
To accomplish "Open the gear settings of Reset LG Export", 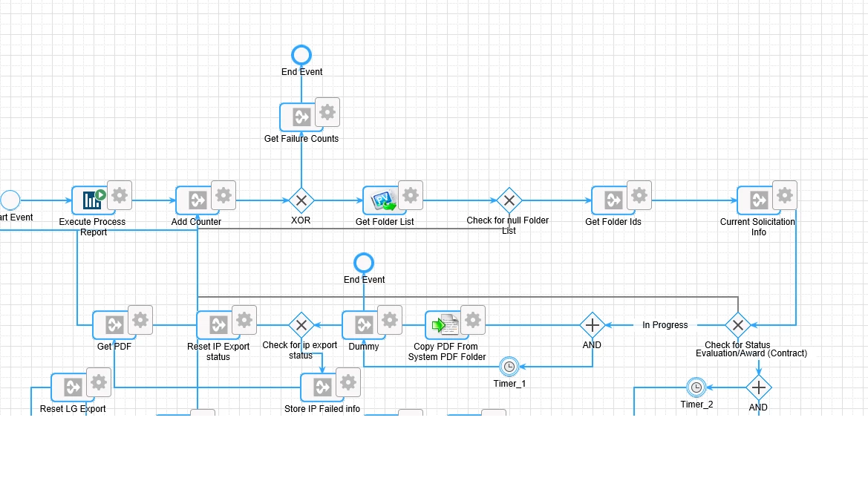I will point(99,382).
